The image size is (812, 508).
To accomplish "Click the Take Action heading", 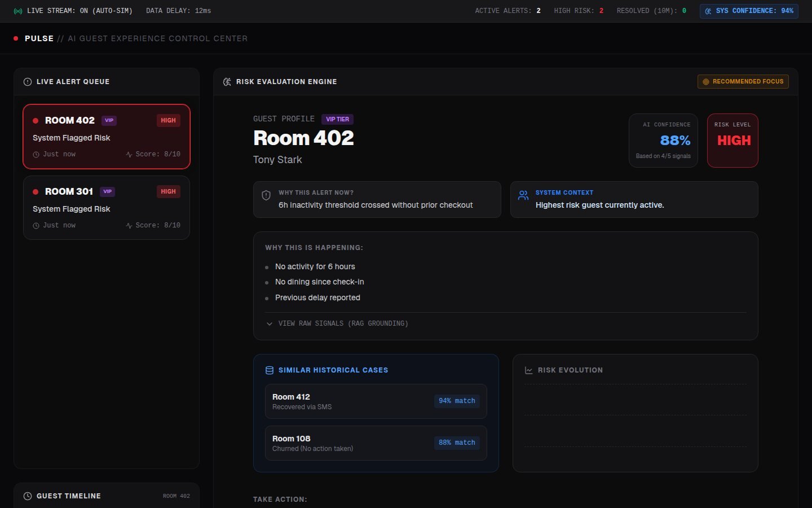I will point(280,500).
